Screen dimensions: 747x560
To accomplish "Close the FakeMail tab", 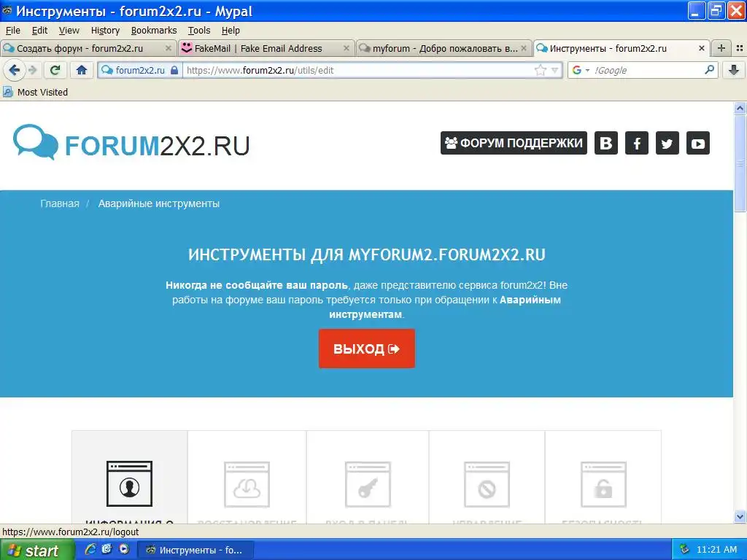I will coord(347,48).
